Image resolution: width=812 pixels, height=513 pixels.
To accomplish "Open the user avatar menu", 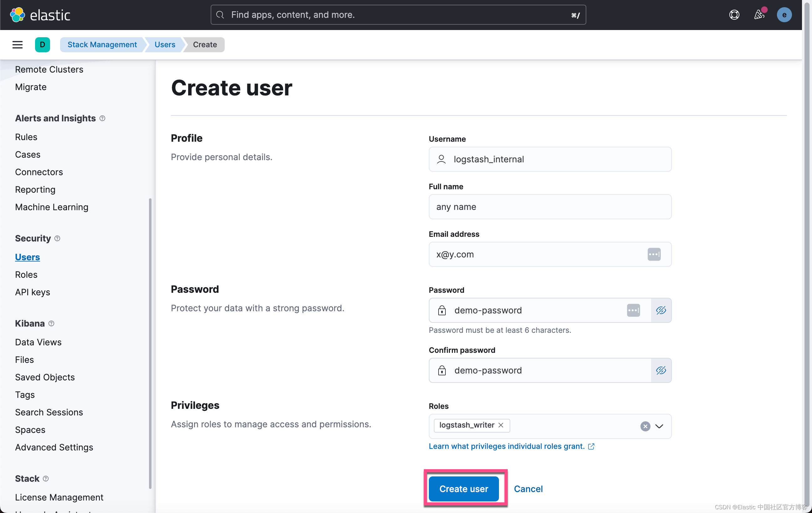I will (784, 15).
